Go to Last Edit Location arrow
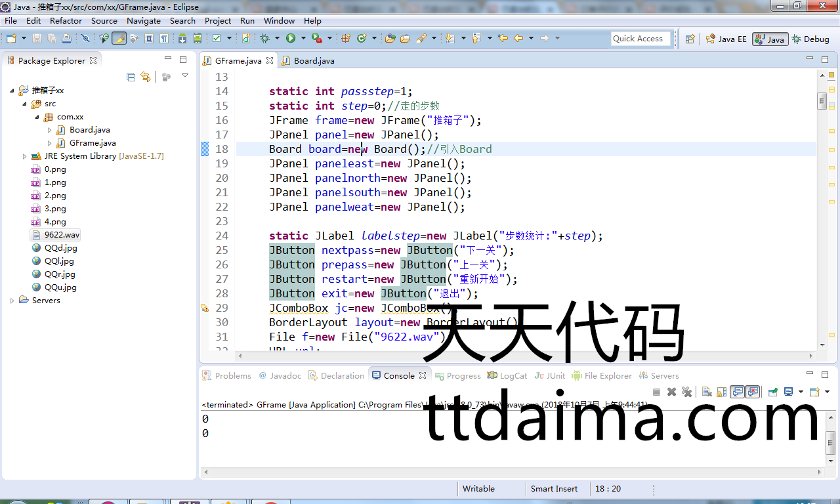 pos(503,39)
